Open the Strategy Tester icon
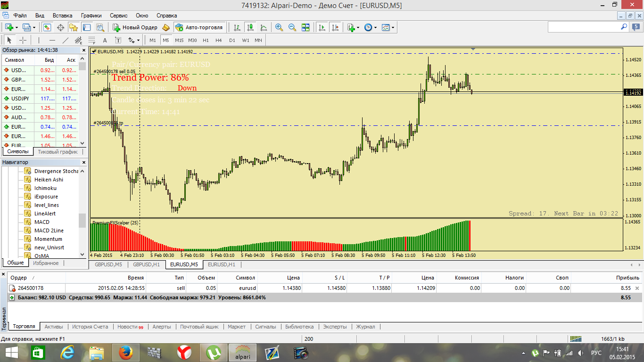 click(100, 27)
